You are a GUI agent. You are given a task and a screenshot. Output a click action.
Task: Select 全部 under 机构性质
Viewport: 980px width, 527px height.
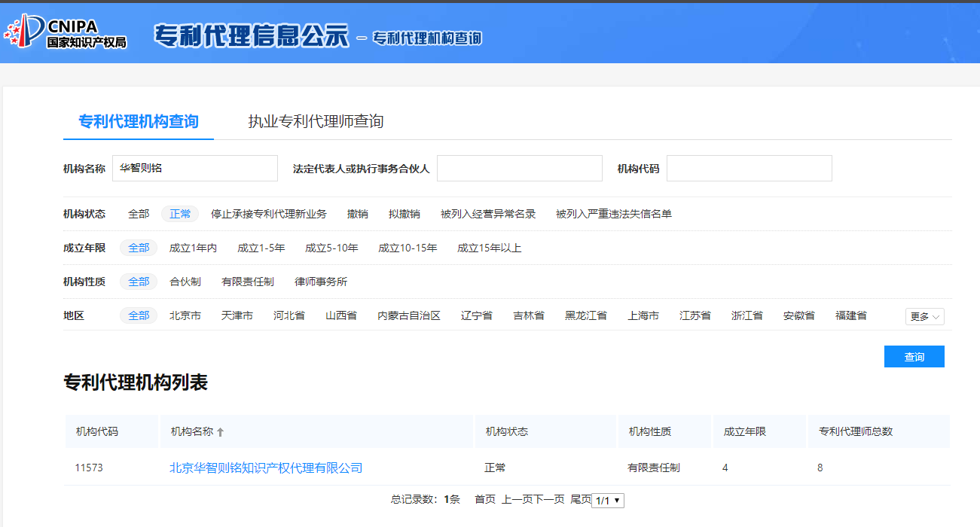(x=139, y=282)
